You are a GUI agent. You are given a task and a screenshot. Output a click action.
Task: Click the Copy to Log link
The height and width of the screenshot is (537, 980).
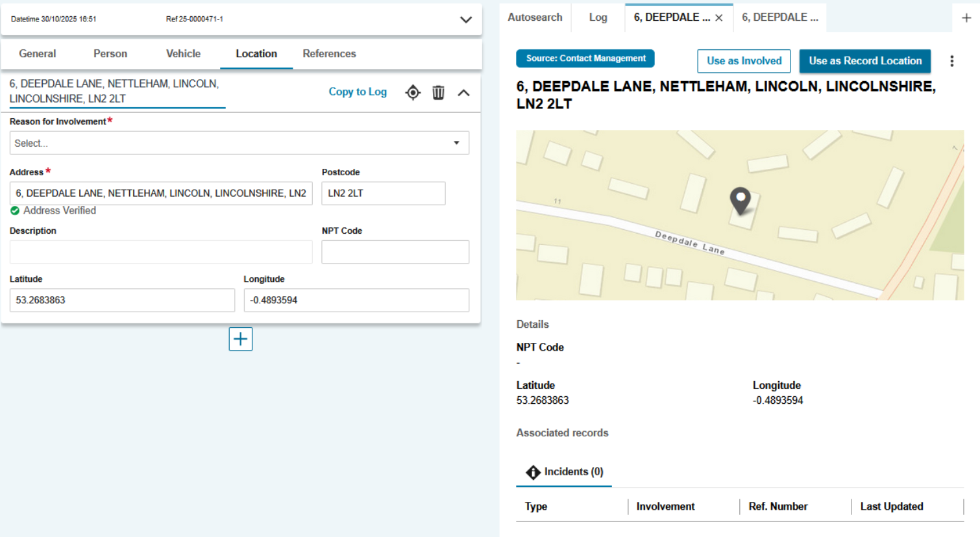pyautogui.click(x=358, y=92)
